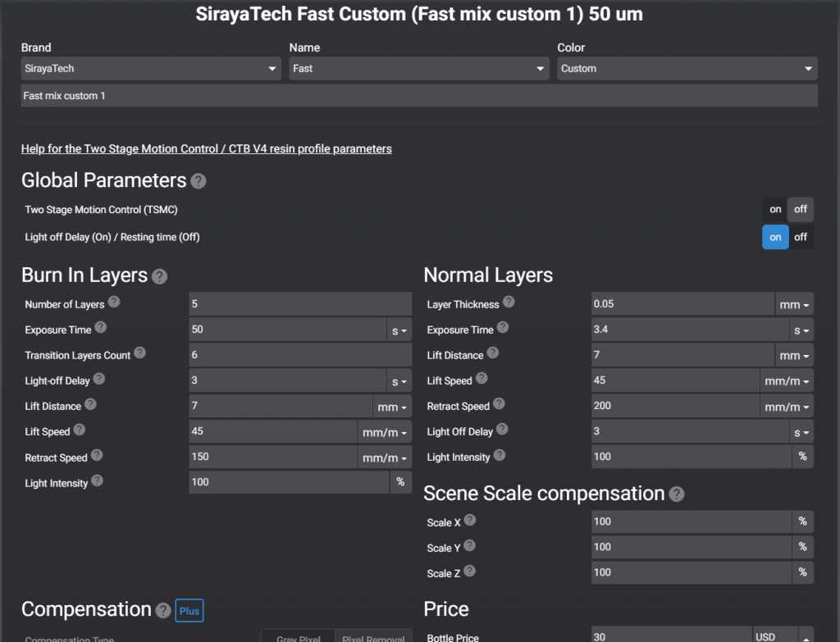
Task: Change burn-in Lift Distance unit dropdown
Action: (392, 407)
